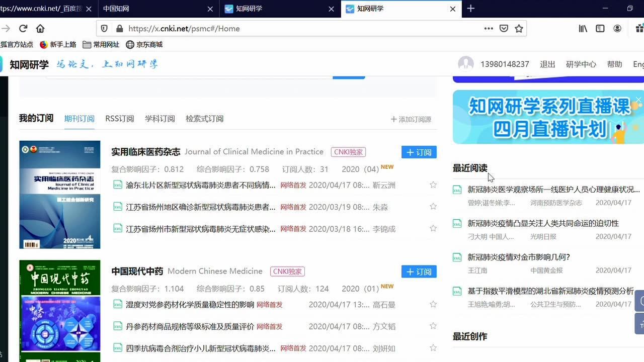Favorite the 四季抗病毒合剂 article star
This screenshot has height=362, width=644.
[x=433, y=348]
